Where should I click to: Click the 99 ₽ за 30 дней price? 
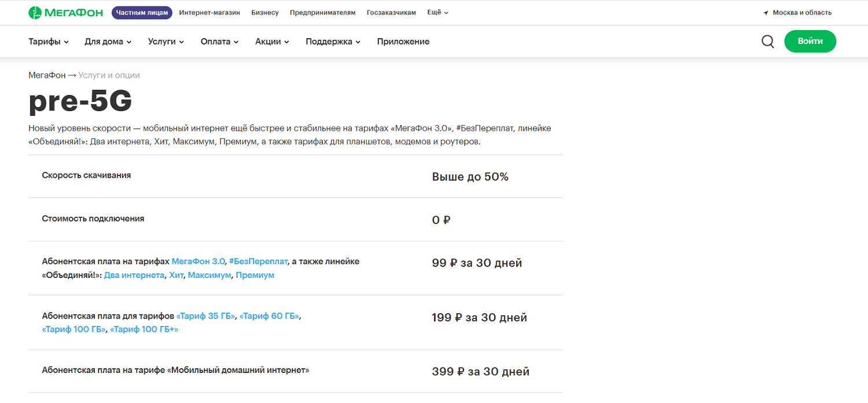pos(477,263)
